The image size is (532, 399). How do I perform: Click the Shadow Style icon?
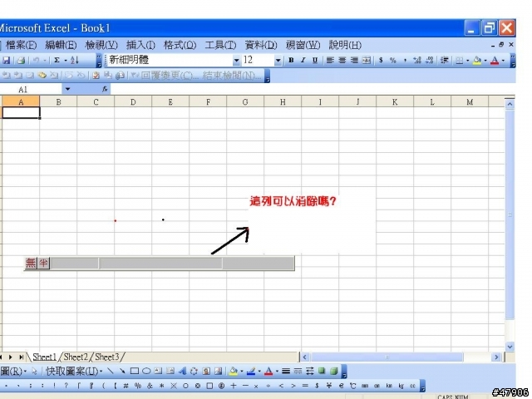click(x=322, y=372)
